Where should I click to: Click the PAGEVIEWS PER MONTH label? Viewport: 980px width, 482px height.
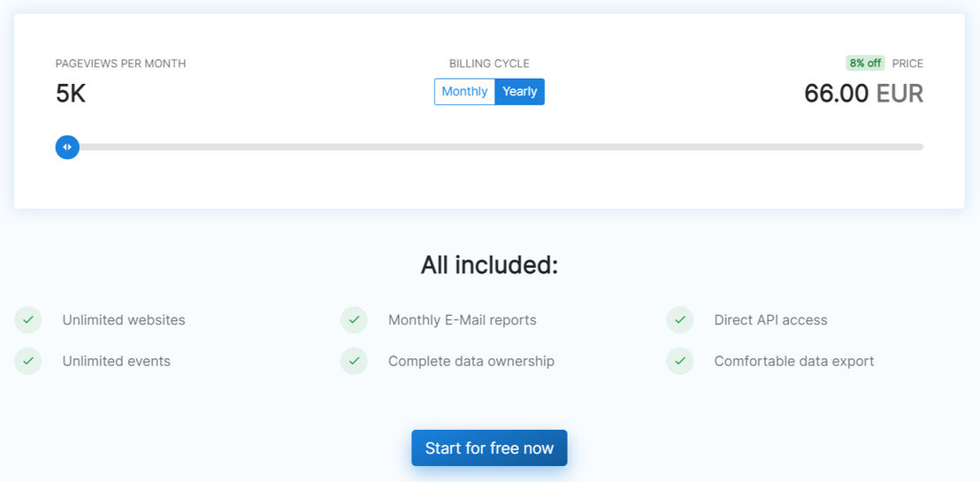[120, 64]
